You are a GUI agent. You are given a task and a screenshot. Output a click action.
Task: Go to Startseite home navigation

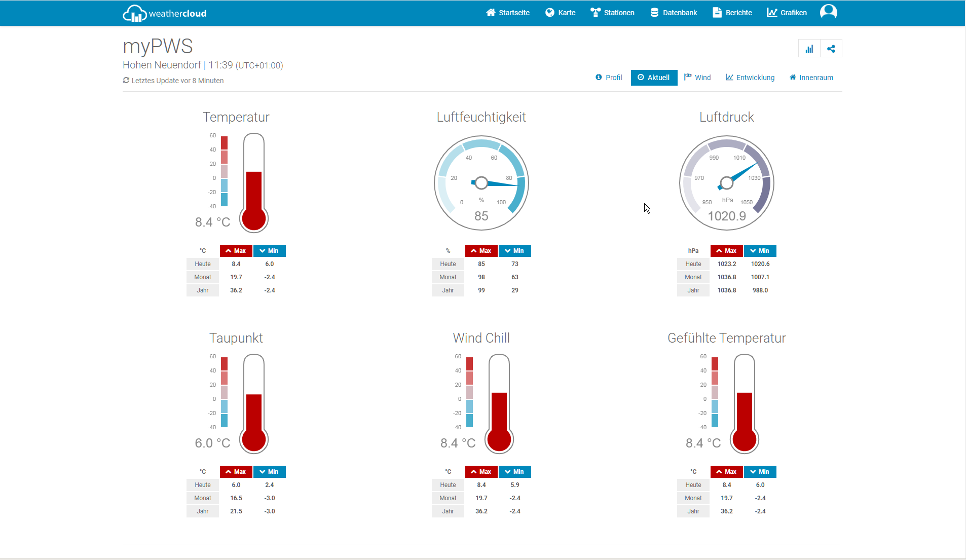click(x=508, y=13)
